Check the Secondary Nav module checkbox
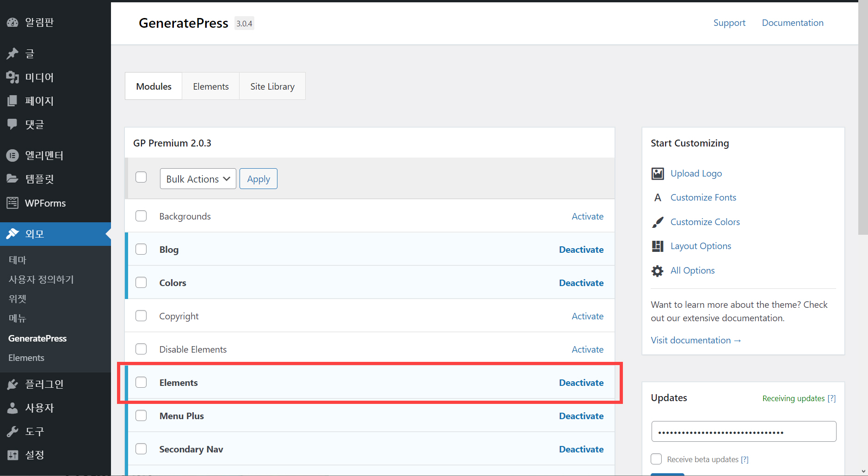Viewport: 868px width, 476px height. coord(141,449)
